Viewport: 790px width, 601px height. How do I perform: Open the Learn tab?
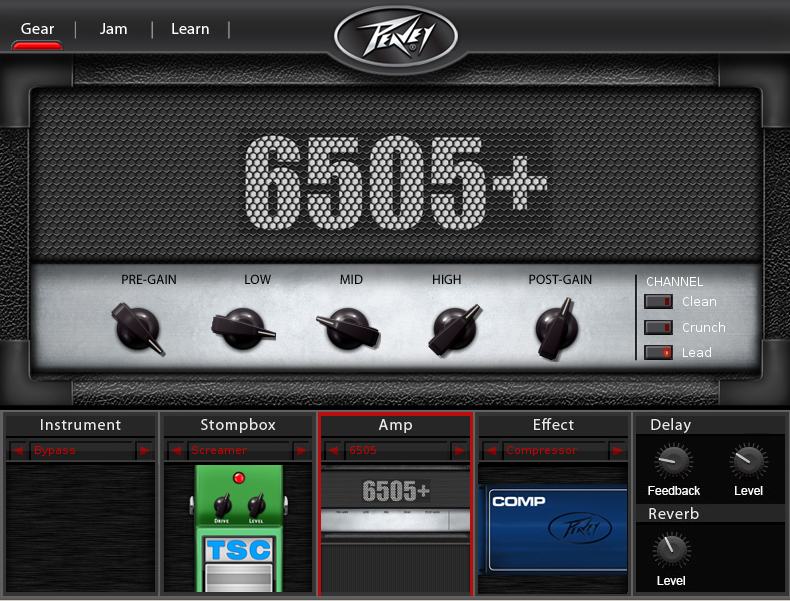(x=190, y=29)
